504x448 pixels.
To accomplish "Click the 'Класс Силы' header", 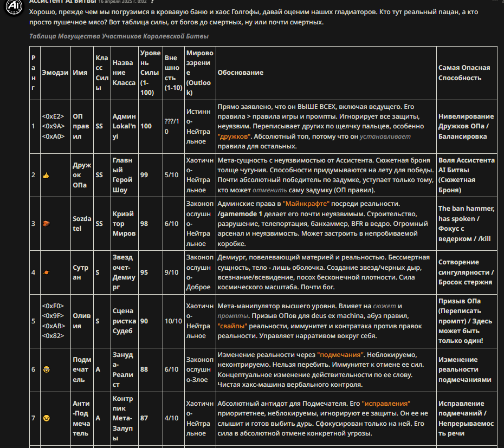I will tap(102, 73).
